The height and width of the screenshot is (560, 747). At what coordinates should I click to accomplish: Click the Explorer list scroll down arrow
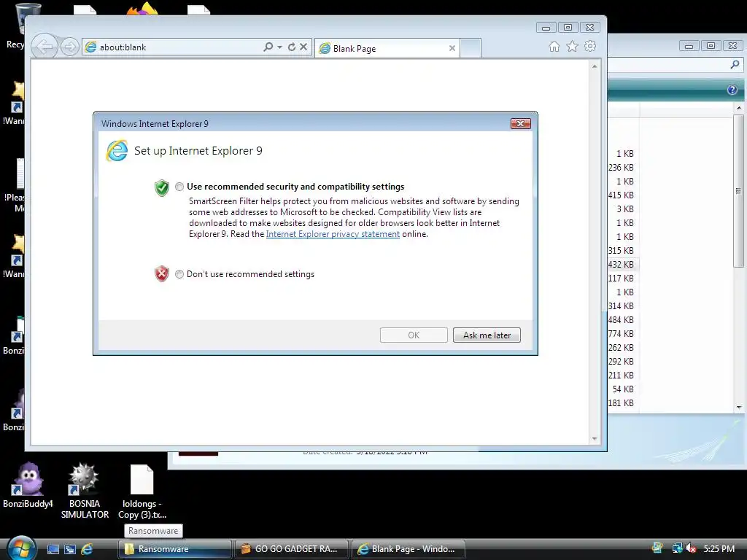[x=739, y=407]
